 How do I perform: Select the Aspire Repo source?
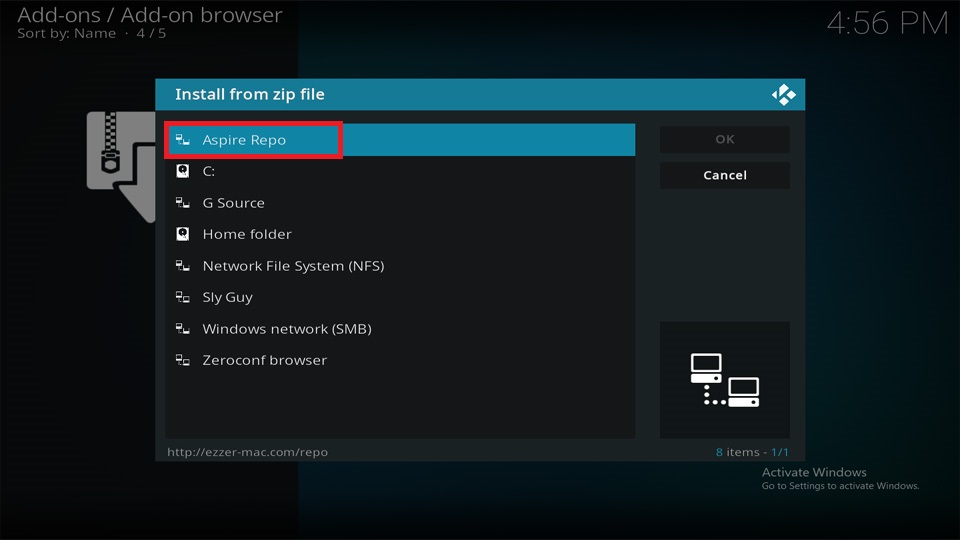[400, 140]
